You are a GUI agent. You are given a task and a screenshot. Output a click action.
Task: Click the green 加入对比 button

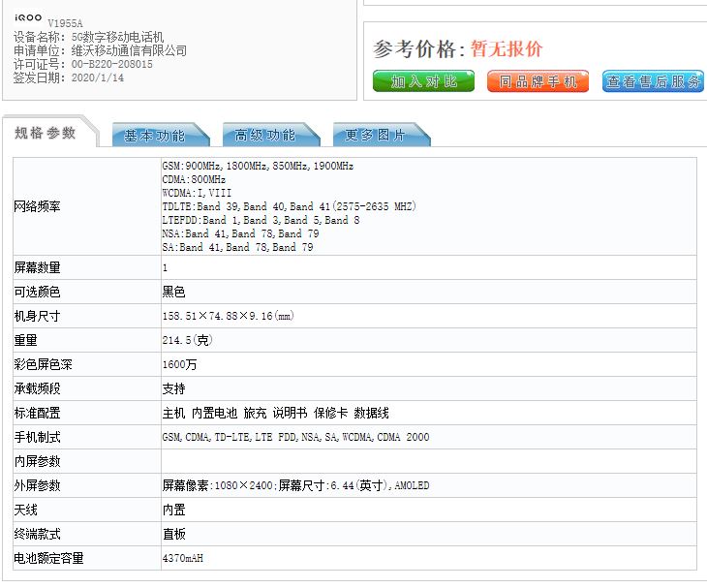(x=423, y=81)
